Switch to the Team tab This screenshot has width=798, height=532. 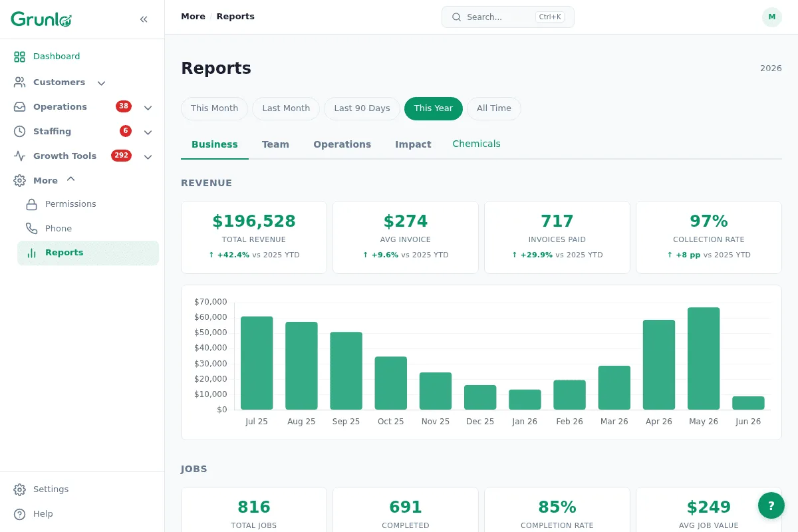(x=275, y=144)
